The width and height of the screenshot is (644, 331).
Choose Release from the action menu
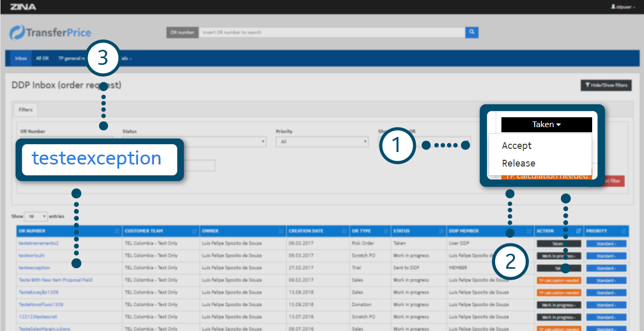click(518, 163)
